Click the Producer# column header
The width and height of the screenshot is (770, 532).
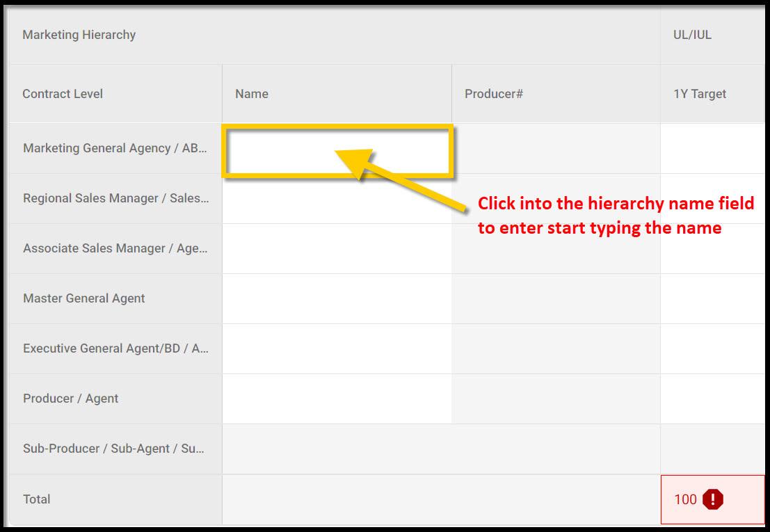(494, 94)
